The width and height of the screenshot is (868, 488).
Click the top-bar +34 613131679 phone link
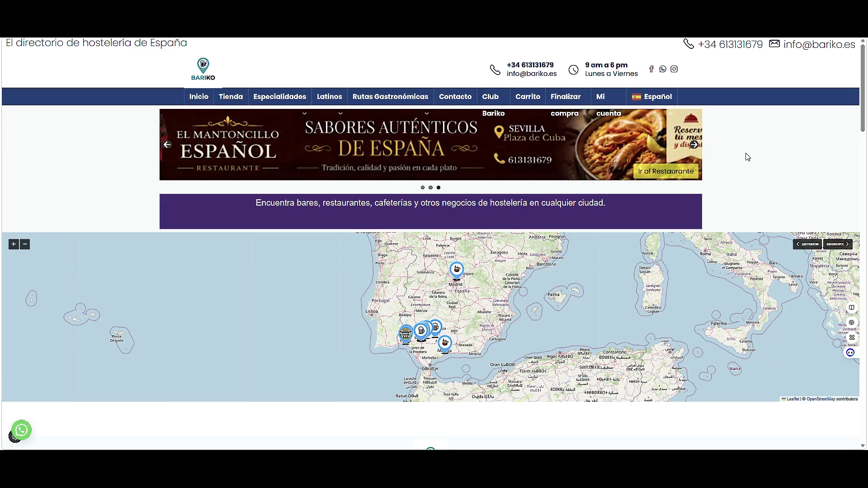click(730, 44)
